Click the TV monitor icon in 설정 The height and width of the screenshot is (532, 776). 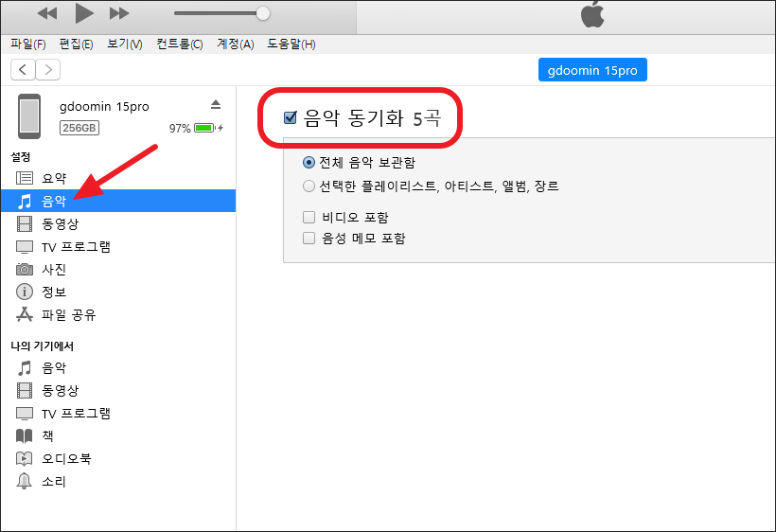(25, 246)
